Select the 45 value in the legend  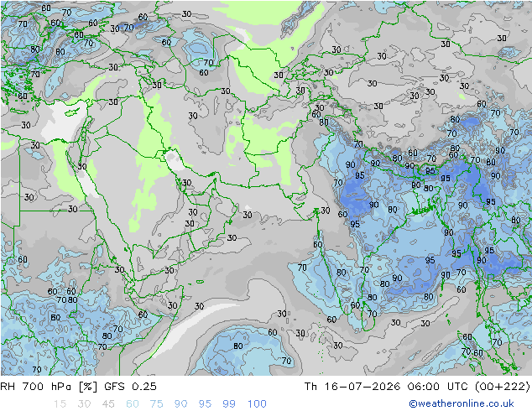[x=108, y=403]
